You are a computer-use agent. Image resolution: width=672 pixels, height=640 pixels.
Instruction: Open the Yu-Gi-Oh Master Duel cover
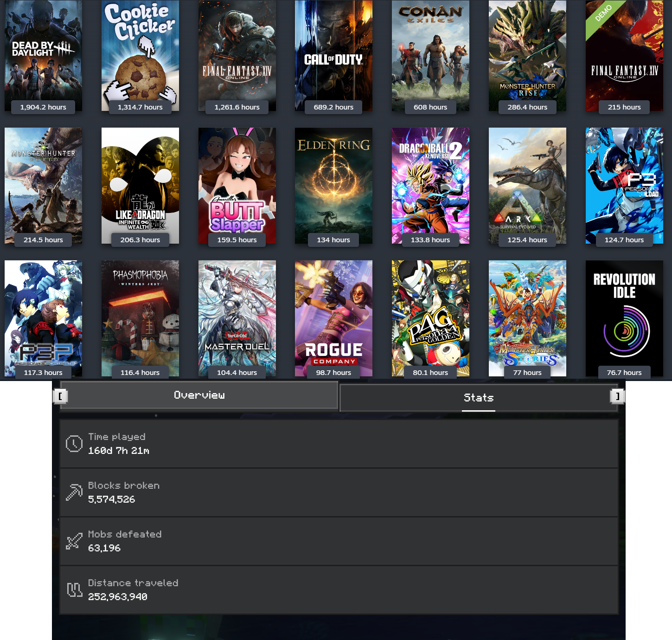(237, 318)
